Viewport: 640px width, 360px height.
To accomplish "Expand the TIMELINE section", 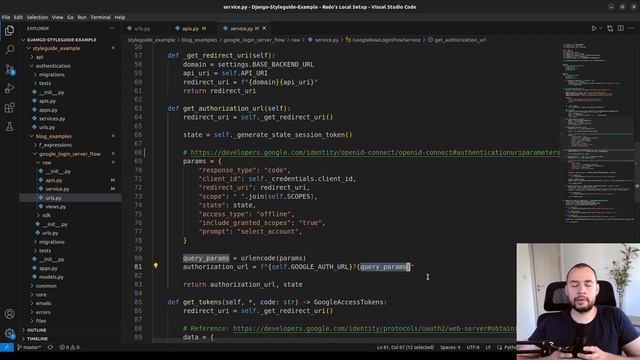I will pos(37,339).
